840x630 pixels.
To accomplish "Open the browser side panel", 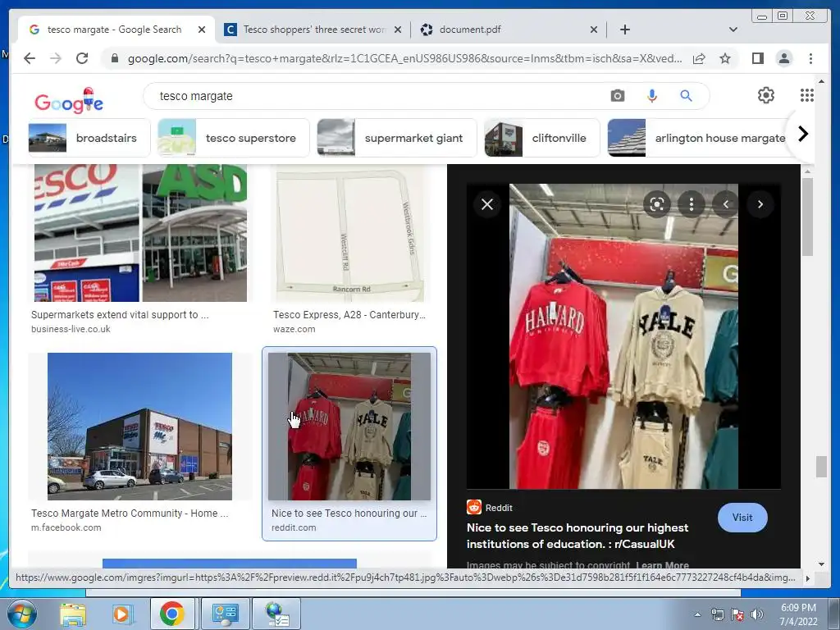I will (757, 58).
